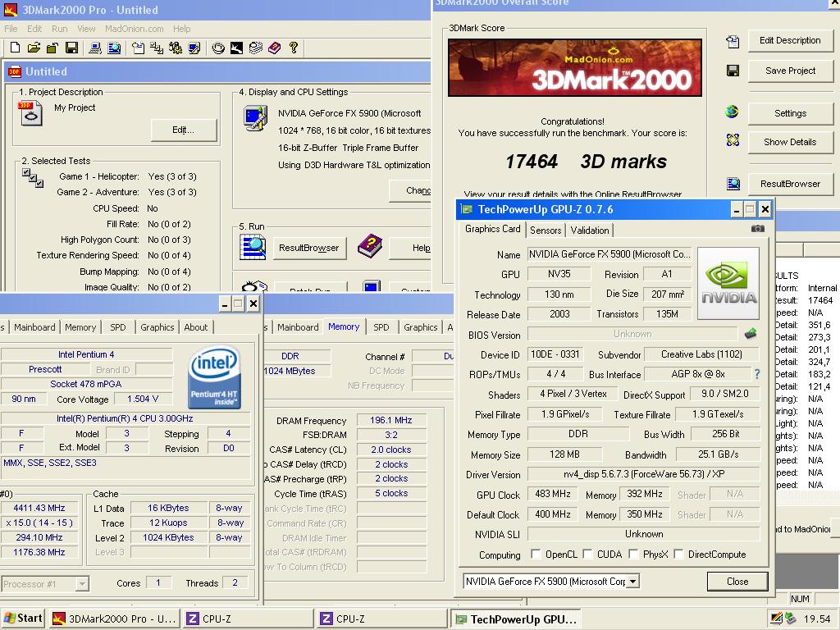840x630 pixels.
Task: Click the GPU-Z BIOS save chip icon
Action: click(x=751, y=334)
